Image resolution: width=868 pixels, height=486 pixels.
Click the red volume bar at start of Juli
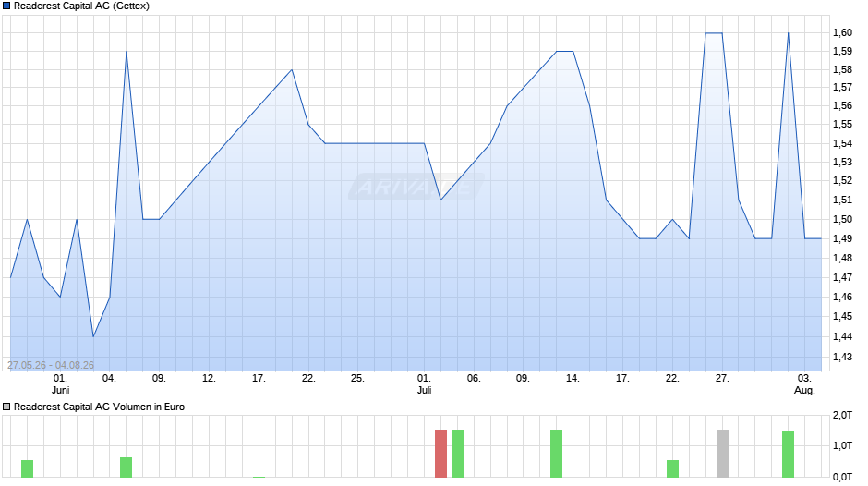[x=440, y=454]
